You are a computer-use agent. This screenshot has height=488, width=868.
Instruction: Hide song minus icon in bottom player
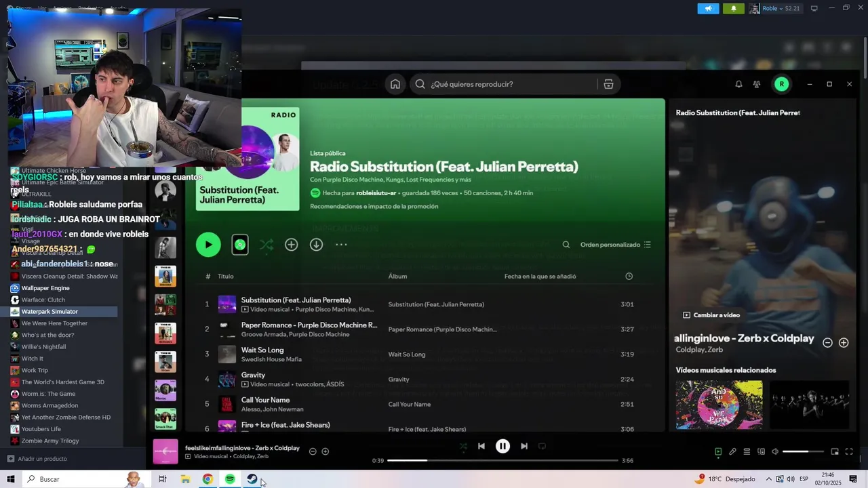tap(313, 451)
